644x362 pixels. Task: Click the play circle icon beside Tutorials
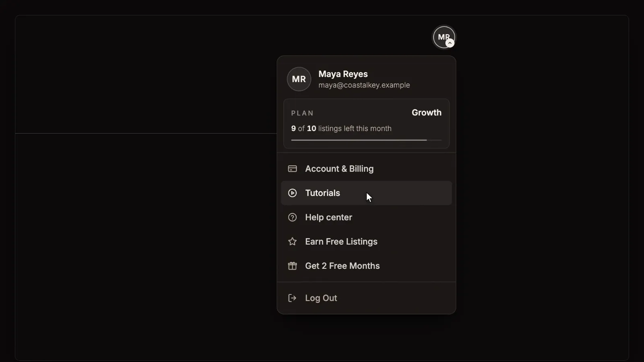click(292, 193)
